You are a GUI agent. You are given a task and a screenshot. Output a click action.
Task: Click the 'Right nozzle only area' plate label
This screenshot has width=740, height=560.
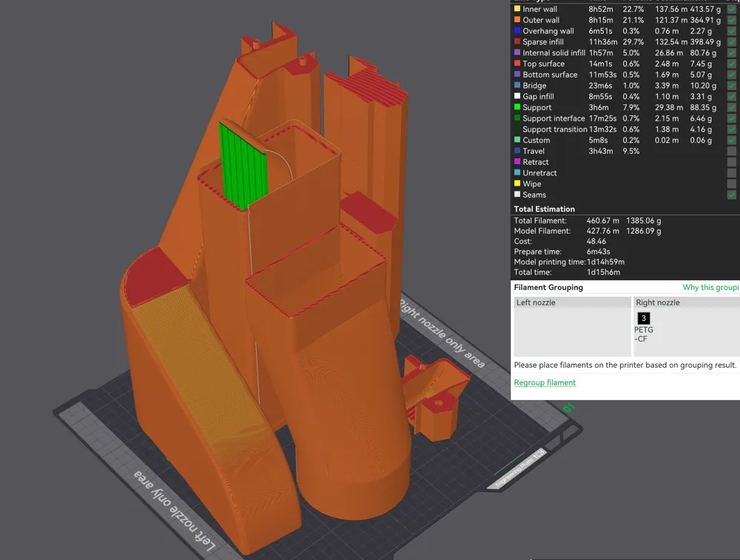443,333
